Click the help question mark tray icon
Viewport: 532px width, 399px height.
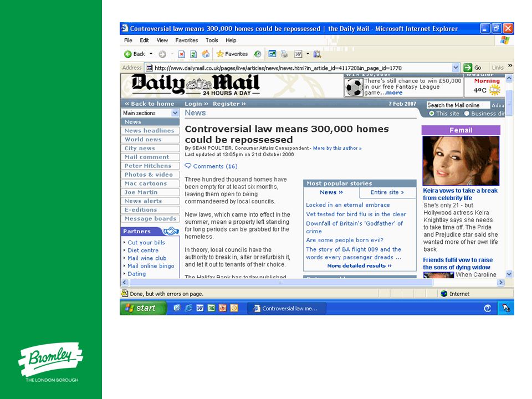click(x=488, y=308)
